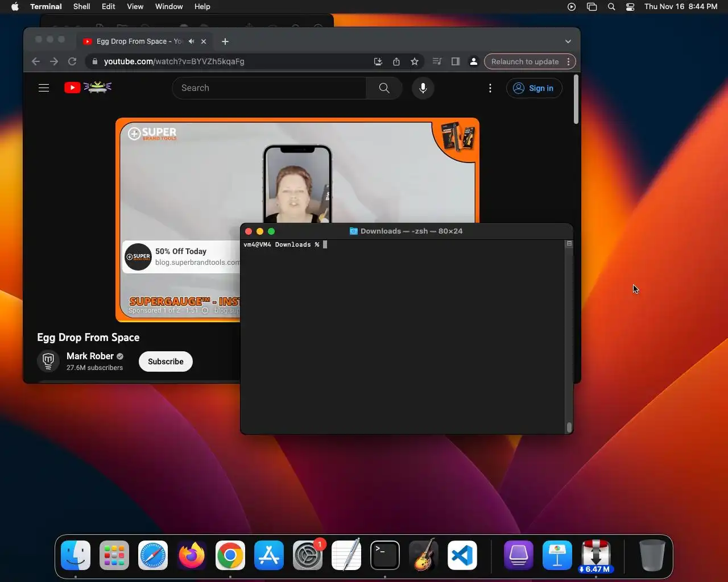
Task: Launch Safari from the Dock
Action: 153,555
